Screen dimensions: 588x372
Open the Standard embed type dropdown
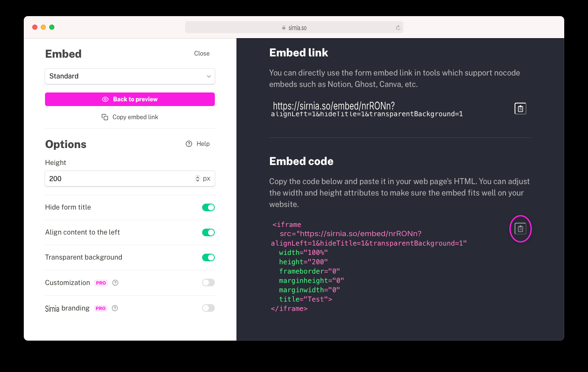(x=130, y=76)
